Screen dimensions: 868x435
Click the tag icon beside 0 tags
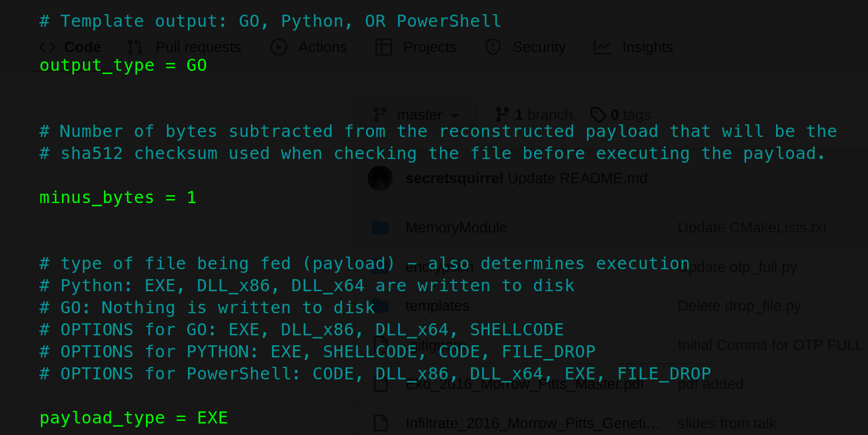(598, 114)
